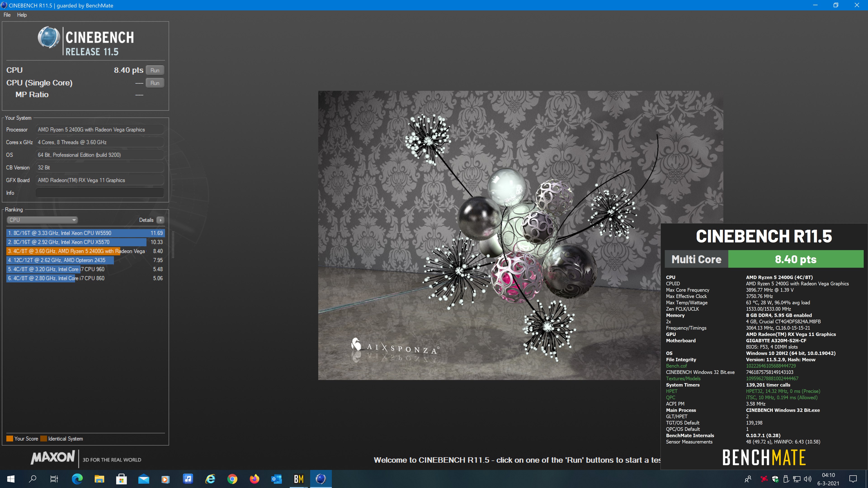The height and width of the screenshot is (488, 868).
Task: Open the Ranking CPU dropdown
Action: tap(42, 220)
